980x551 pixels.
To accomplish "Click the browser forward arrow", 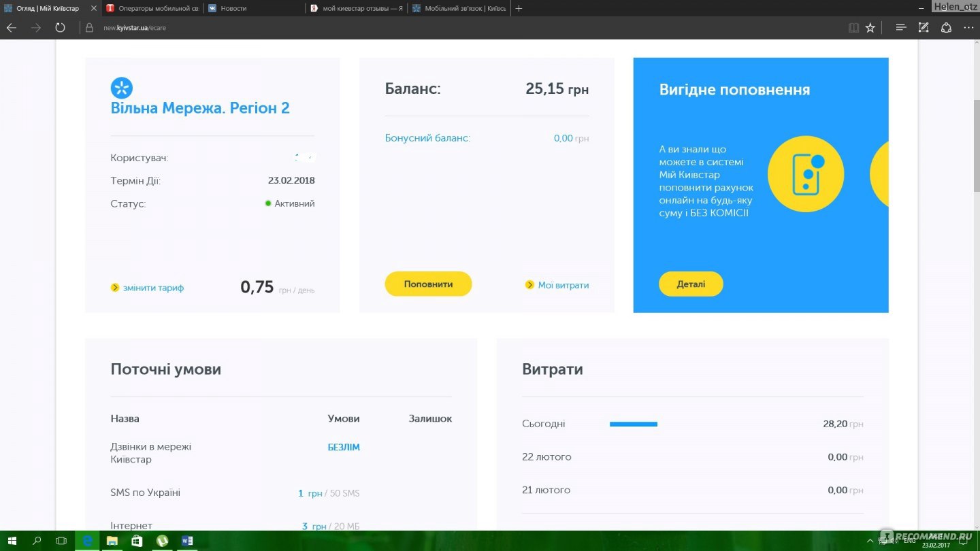I will (35, 28).
